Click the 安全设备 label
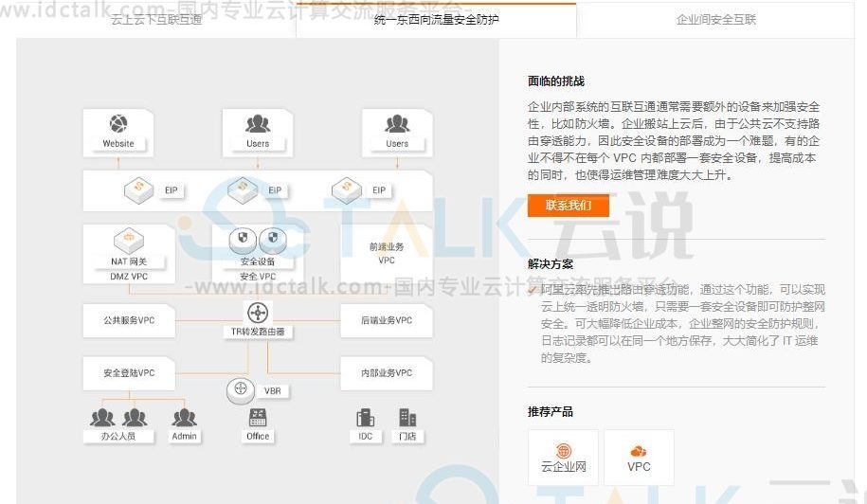Viewport: 867px width, 504px height. pos(258,261)
